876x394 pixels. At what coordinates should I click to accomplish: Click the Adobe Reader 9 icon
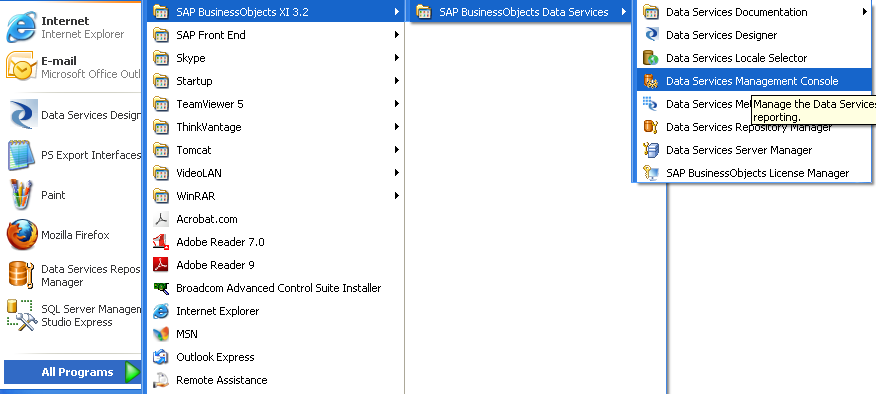[x=161, y=264]
